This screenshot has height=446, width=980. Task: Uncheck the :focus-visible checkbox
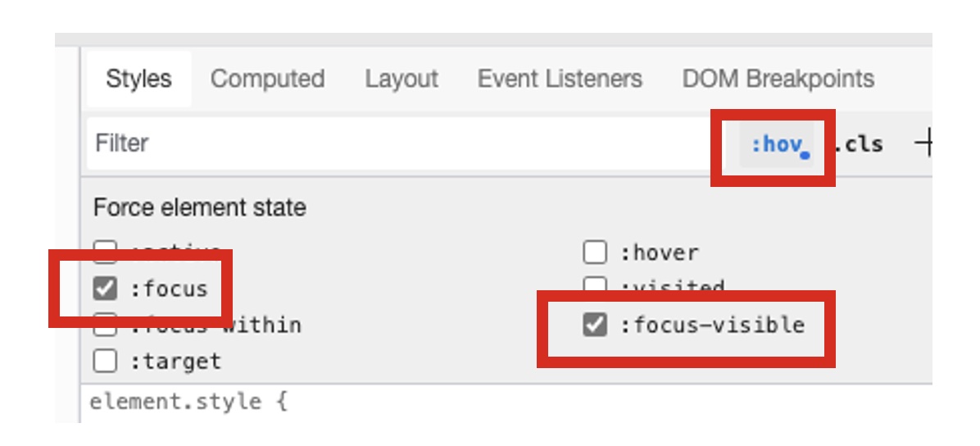pos(595,325)
